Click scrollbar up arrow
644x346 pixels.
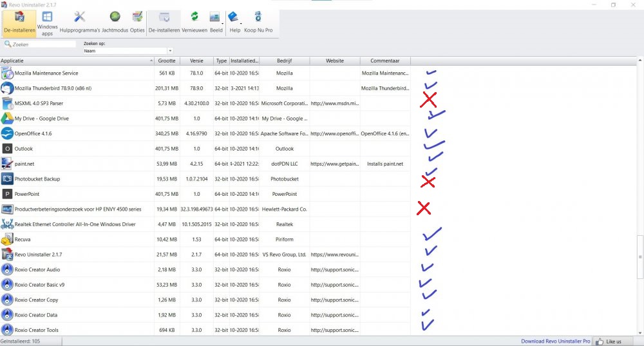(x=640, y=61)
